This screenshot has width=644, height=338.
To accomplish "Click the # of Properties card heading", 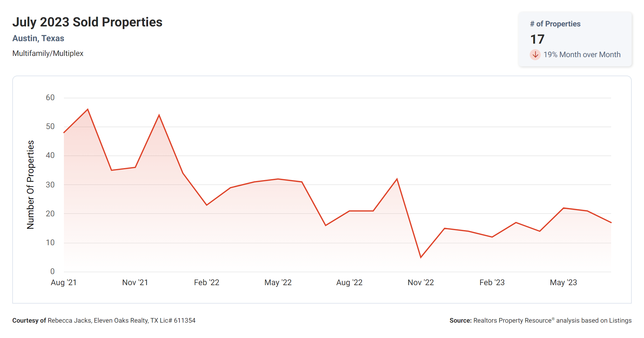I will 555,24.
